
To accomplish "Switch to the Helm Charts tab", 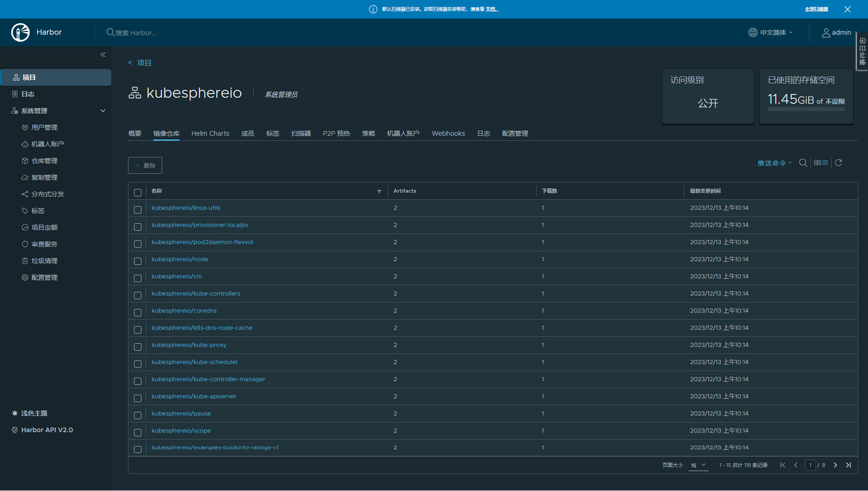I will (x=210, y=133).
